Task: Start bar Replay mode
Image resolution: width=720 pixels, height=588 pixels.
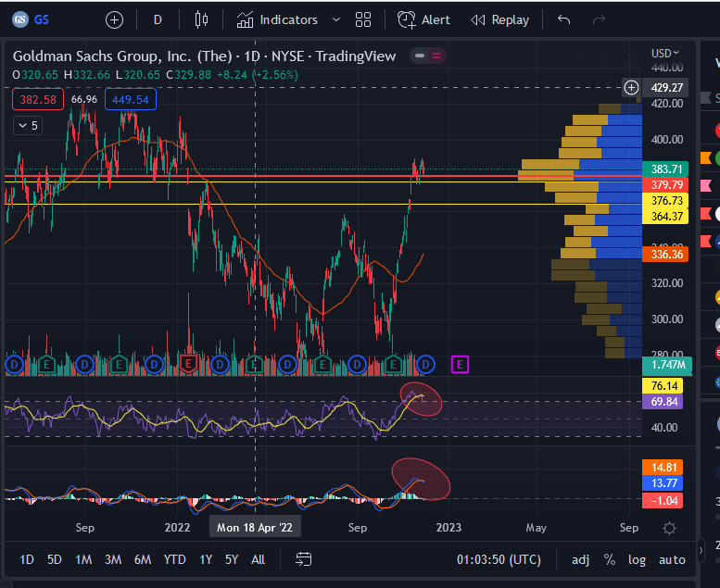Action: (x=500, y=19)
